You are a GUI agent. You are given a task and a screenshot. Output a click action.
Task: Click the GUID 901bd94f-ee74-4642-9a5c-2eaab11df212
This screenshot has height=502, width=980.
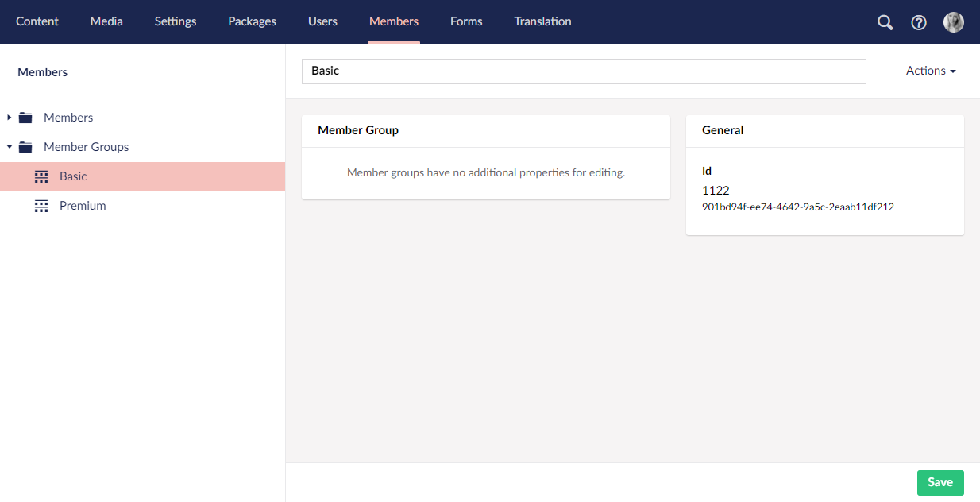tap(798, 207)
